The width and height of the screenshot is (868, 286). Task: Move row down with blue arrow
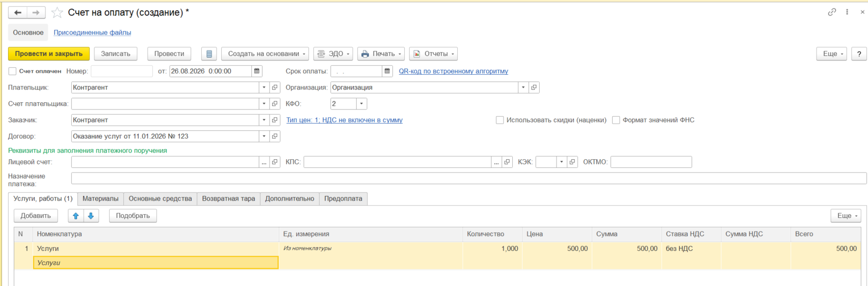coord(91,216)
